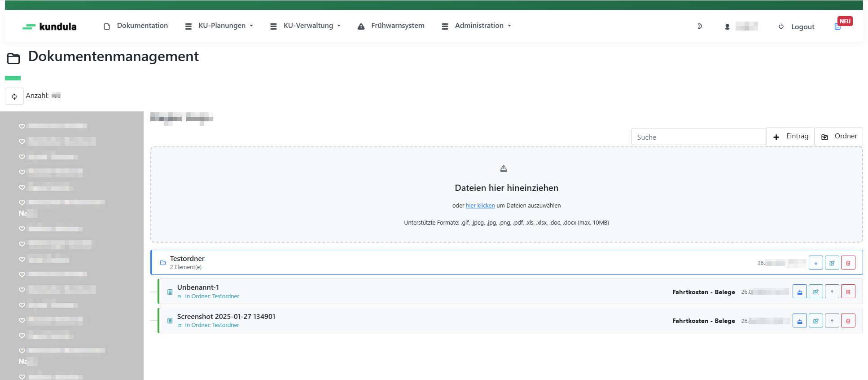Click the refresh icon beside Anzahl
868x380 pixels.
point(14,96)
